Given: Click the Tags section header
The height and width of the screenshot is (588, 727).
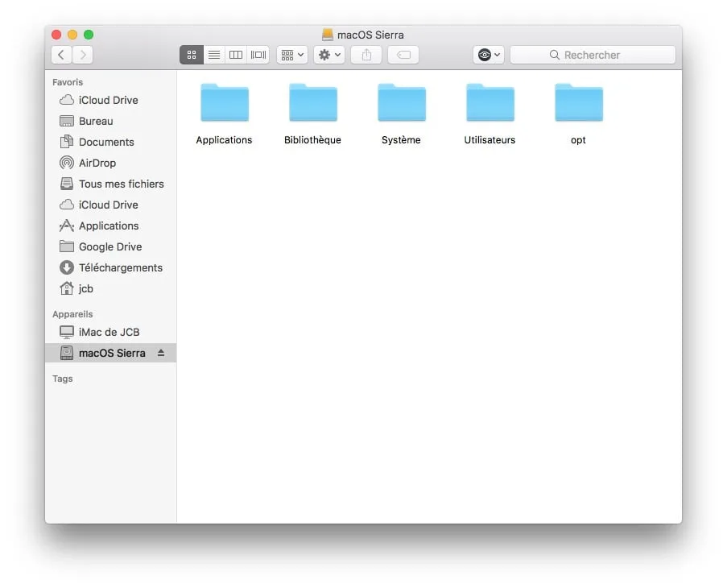Looking at the screenshot, I should pos(63,379).
